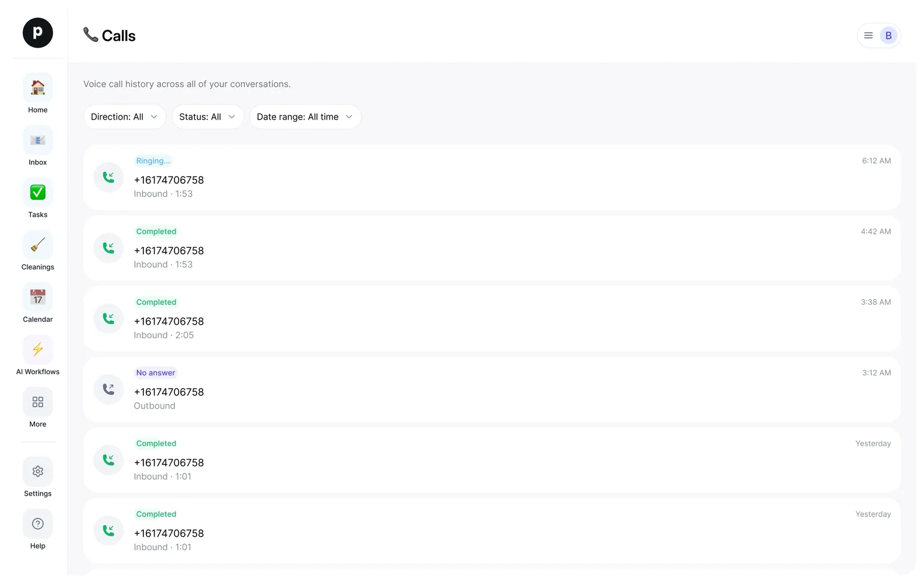Click the black P logo
The image size is (924, 583).
pos(38,33)
